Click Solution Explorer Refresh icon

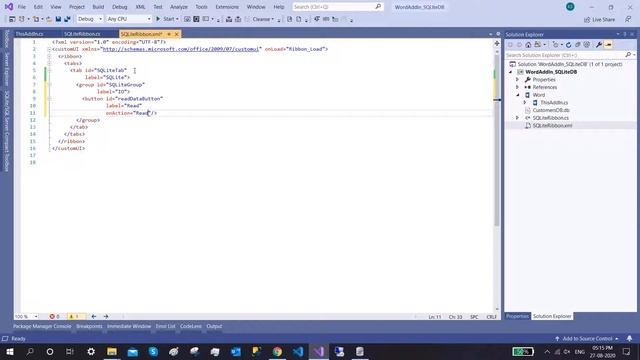click(568, 44)
